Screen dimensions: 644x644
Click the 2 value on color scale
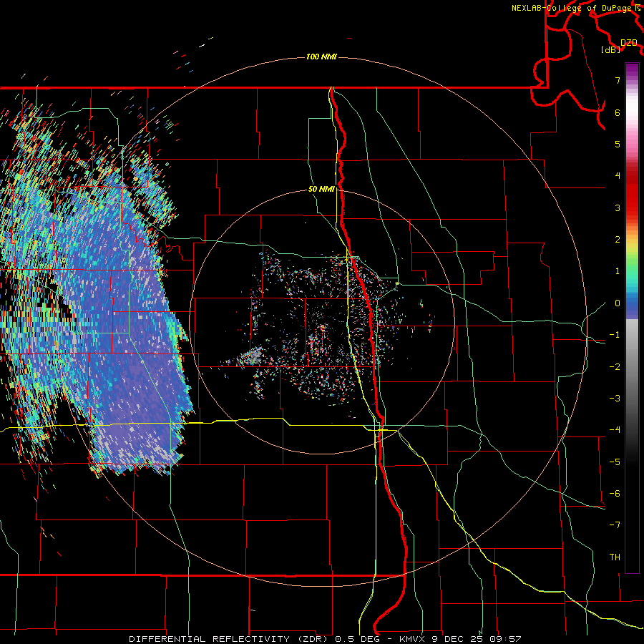pos(618,240)
